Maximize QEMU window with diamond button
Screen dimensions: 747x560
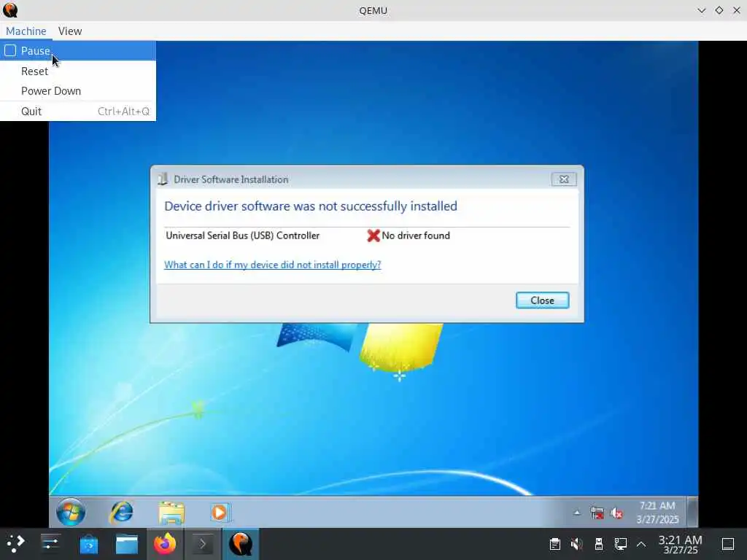point(719,10)
